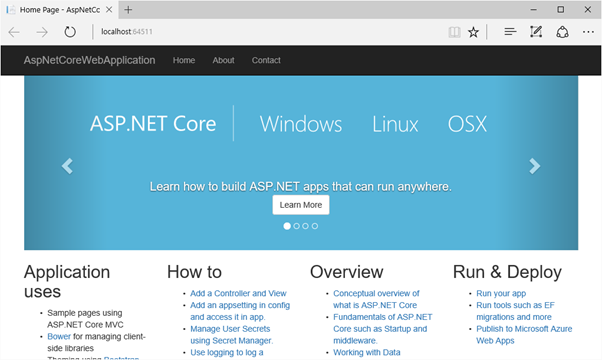The height and width of the screenshot is (360, 602).
Task: Open the Contact navigation item
Action: tap(266, 60)
